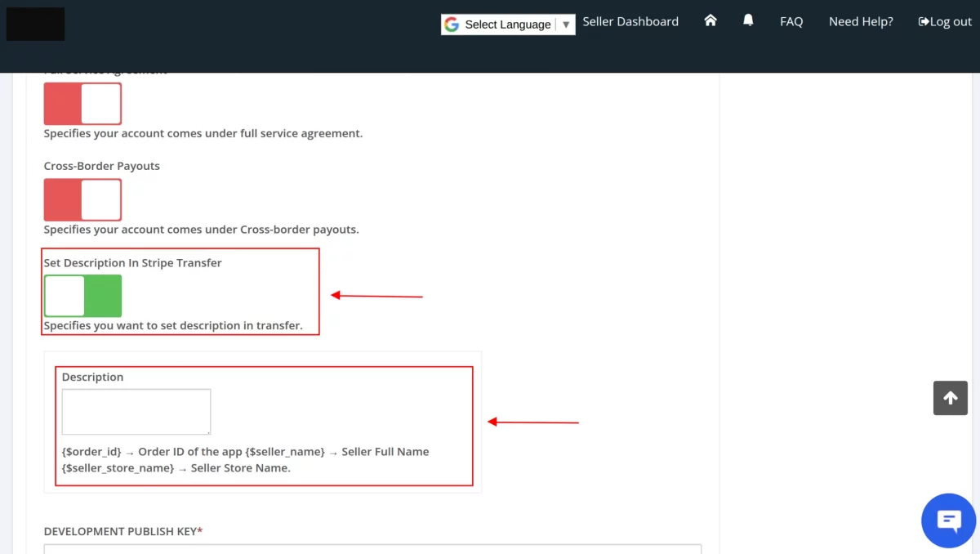Open FAQ from the navigation bar
The image size is (980, 554).
[x=791, y=21]
